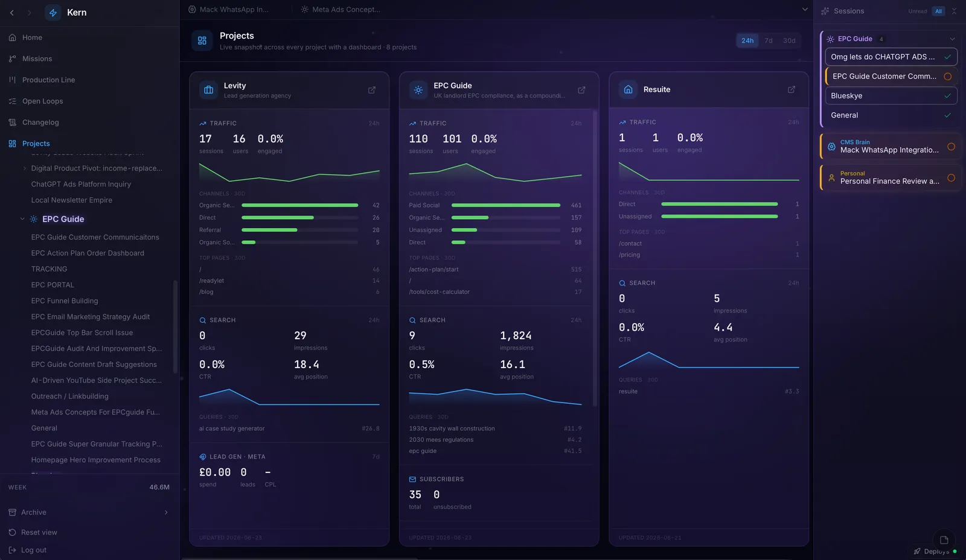Screen dimensions: 966x560
Task: Open the TRACKING item
Action: [x=49, y=269]
